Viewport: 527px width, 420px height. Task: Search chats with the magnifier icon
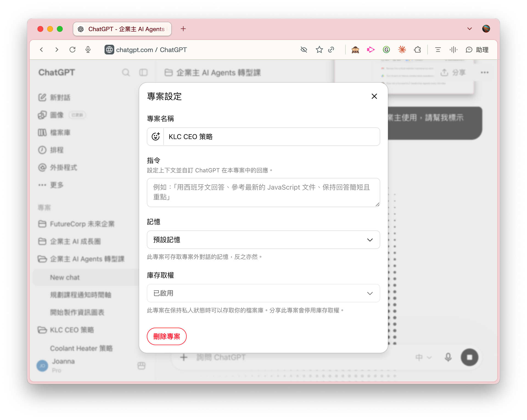(x=126, y=72)
